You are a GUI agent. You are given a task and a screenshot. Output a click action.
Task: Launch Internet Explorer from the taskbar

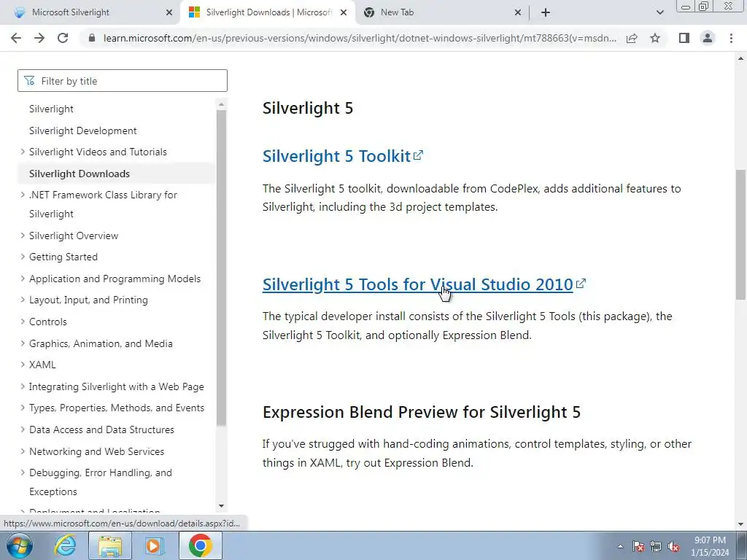coord(65,545)
